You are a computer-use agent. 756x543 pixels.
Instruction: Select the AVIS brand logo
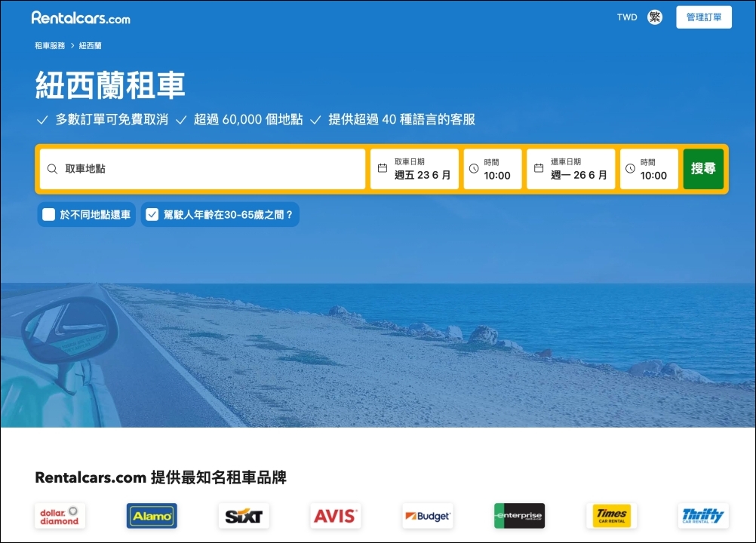point(336,516)
